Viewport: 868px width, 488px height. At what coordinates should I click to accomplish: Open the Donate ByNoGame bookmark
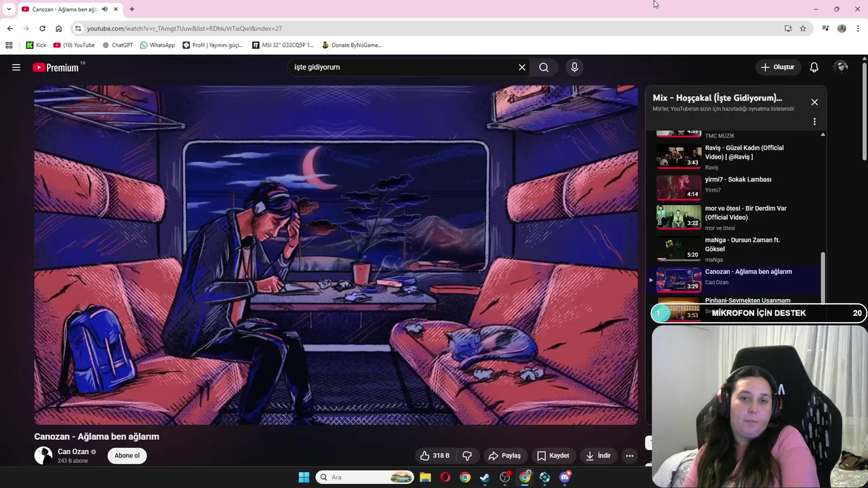click(351, 45)
